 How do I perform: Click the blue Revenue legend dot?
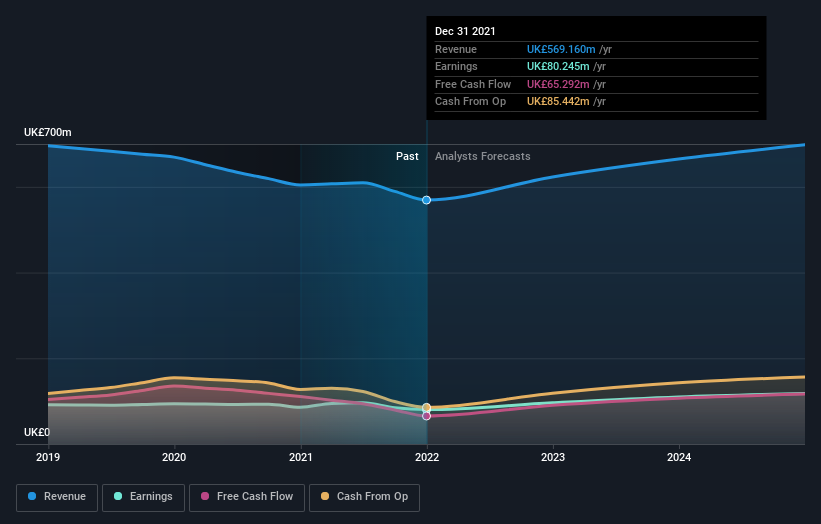pos(32,496)
